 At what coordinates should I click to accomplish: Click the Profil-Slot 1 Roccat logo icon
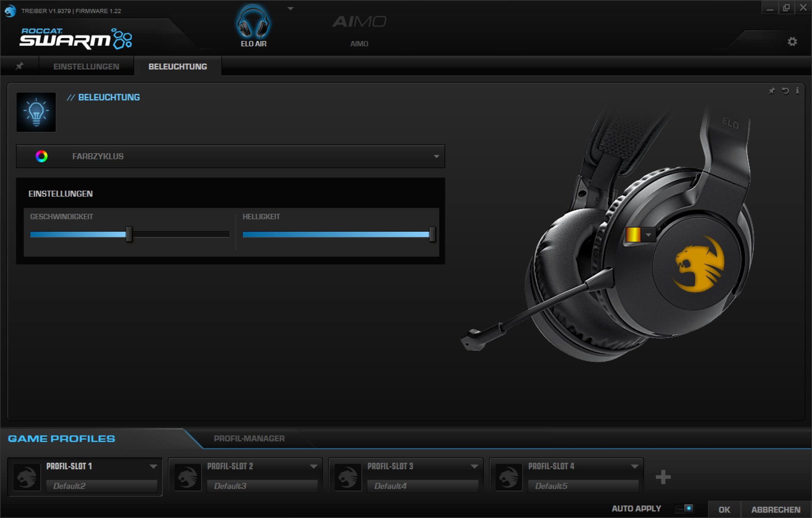pyautogui.click(x=27, y=477)
